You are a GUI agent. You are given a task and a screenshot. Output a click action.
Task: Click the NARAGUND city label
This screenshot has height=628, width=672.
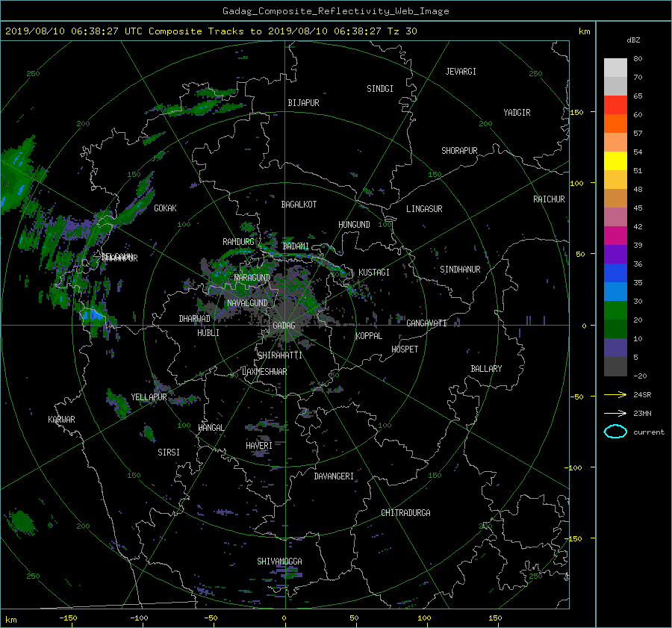click(252, 278)
